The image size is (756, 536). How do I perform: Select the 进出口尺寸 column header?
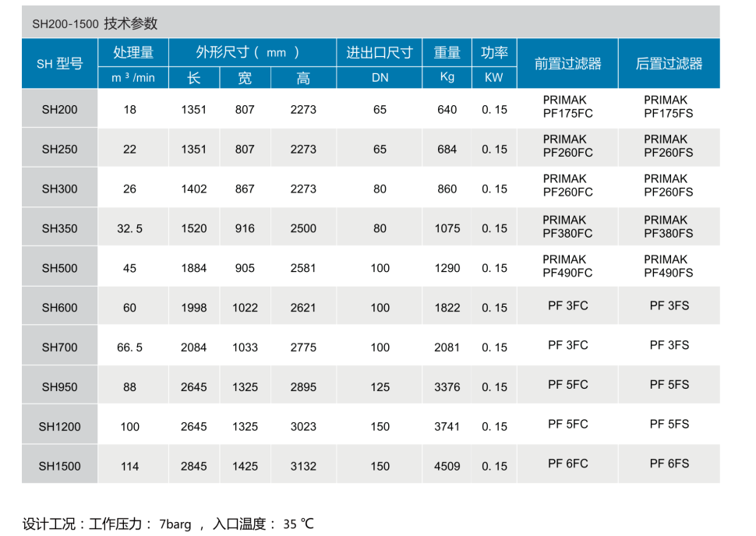[380, 53]
